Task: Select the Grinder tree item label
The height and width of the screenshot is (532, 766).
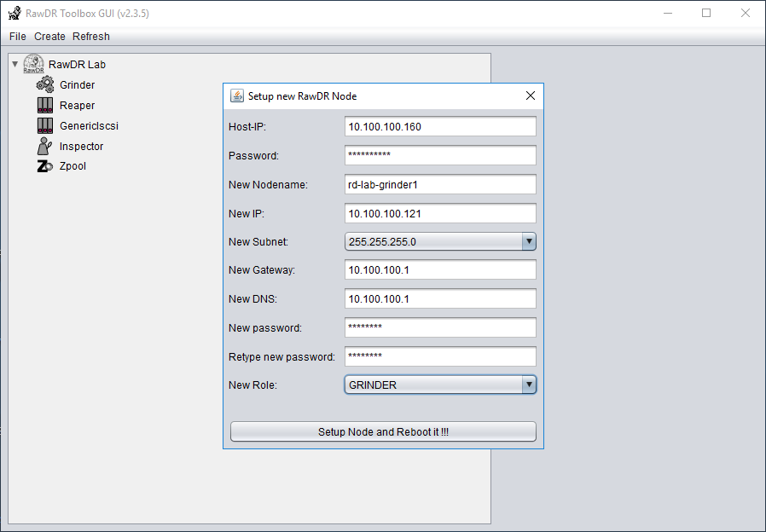Action: pos(77,85)
